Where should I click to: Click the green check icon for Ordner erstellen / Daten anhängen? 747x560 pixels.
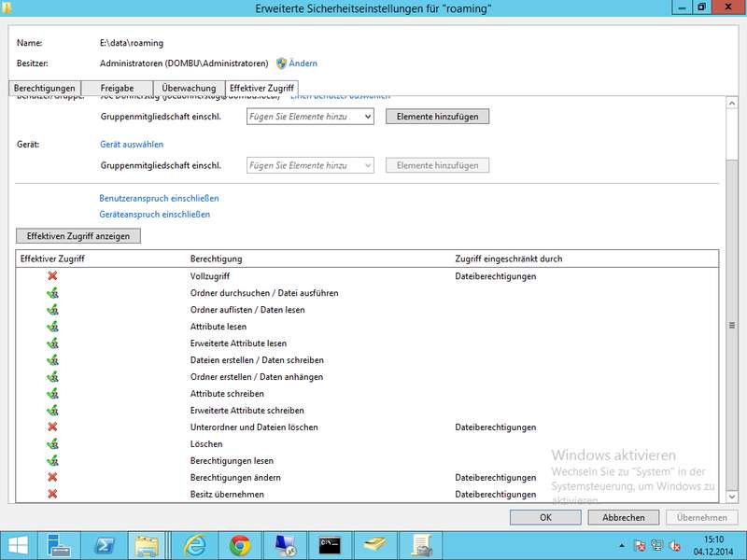[x=52, y=377]
